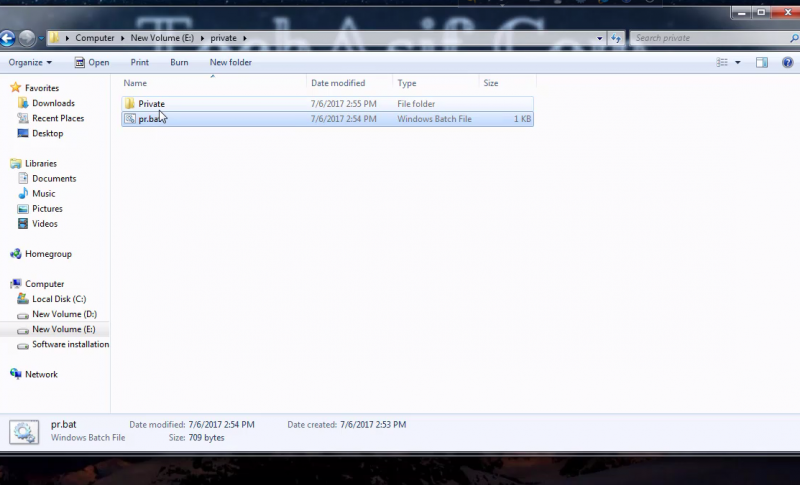The width and height of the screenshot is (800, 485).
Task: Click the 7/6/2017 2:55 PM date cell
Action: 343,104
